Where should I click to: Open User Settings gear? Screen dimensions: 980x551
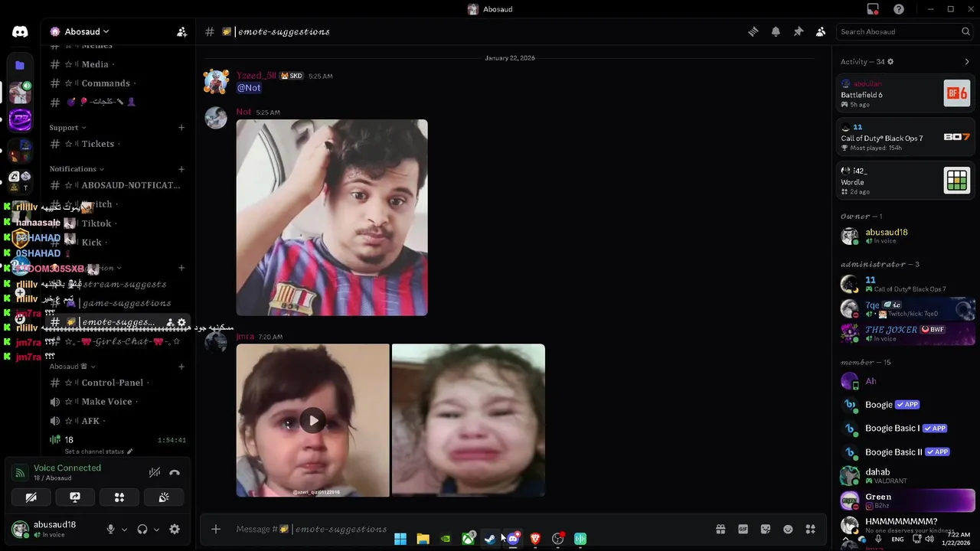(x=175, y=529)
